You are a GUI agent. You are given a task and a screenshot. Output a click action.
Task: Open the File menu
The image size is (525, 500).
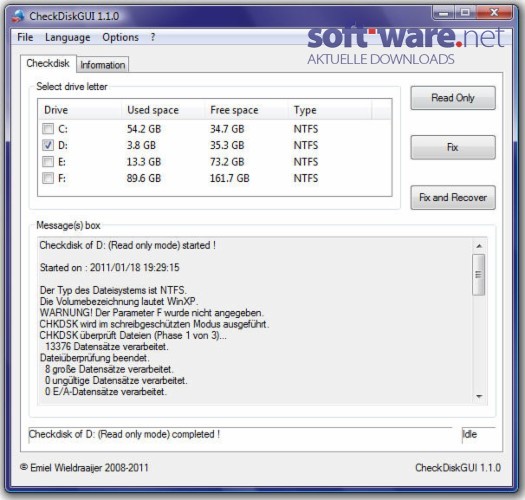pyautogui.click(x=25, y=37)
